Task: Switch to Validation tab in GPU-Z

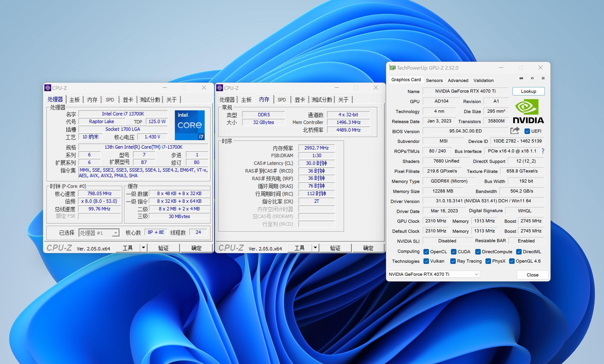Action: pos(483,80)
